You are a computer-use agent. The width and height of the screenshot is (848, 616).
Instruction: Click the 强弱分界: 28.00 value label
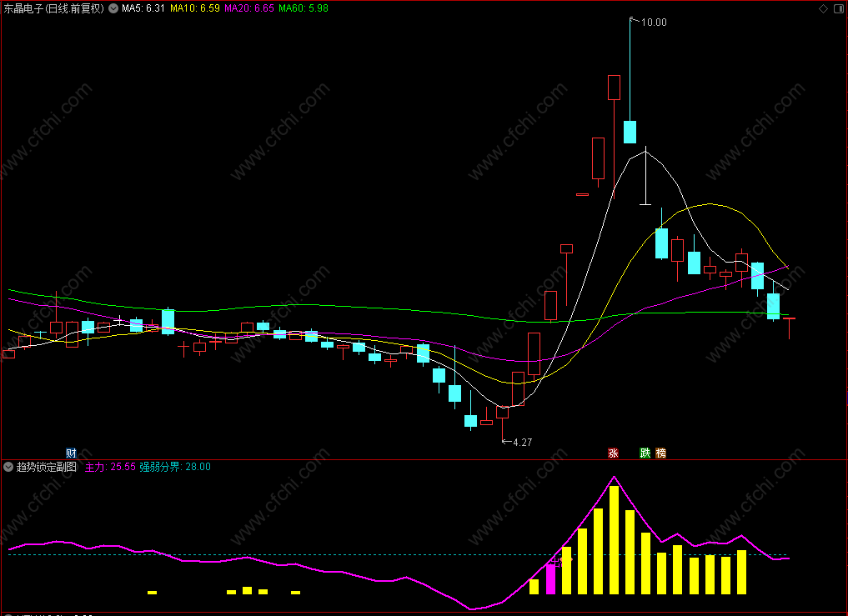175,467
